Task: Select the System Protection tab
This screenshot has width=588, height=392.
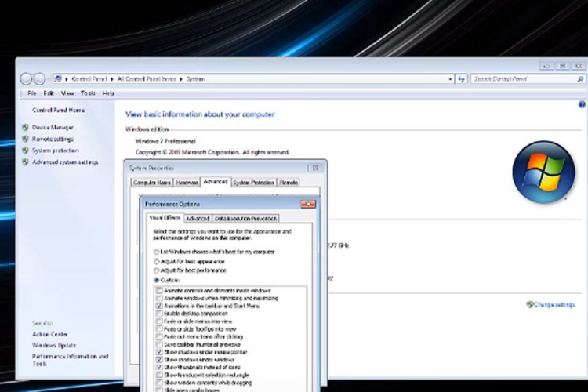Action: (253, 183)
